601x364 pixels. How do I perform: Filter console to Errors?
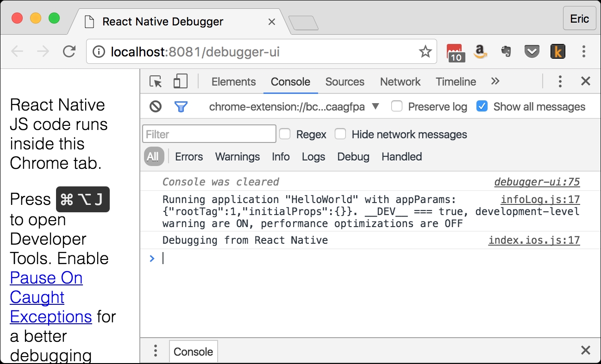click(x=189, y=157)
